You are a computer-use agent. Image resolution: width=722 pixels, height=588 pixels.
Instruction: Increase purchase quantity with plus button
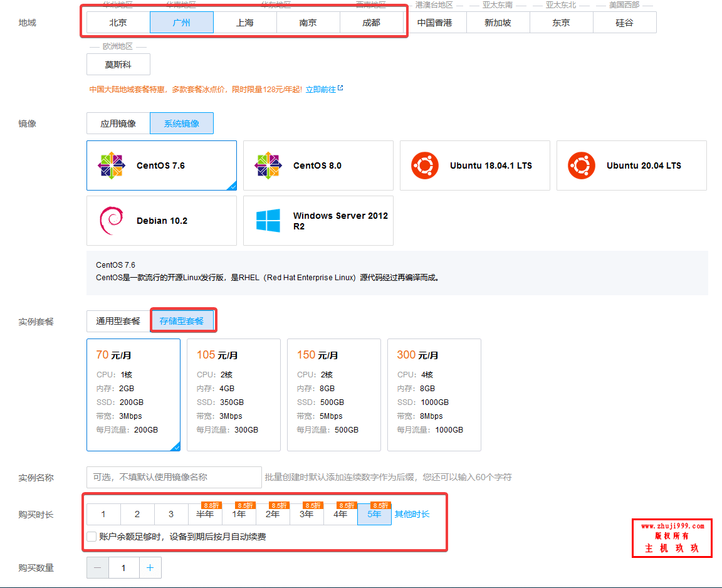pyautogui.click(x=150, y=568)
